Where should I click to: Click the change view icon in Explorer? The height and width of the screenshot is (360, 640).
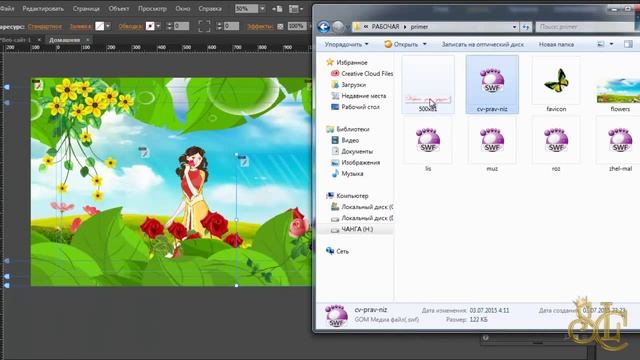601,44
